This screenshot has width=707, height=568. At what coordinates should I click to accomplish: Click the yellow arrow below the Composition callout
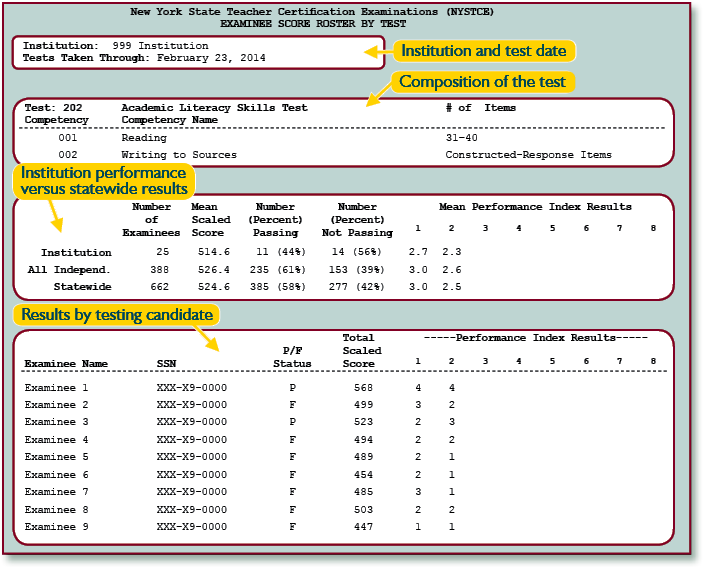click(x=377, y=98)
